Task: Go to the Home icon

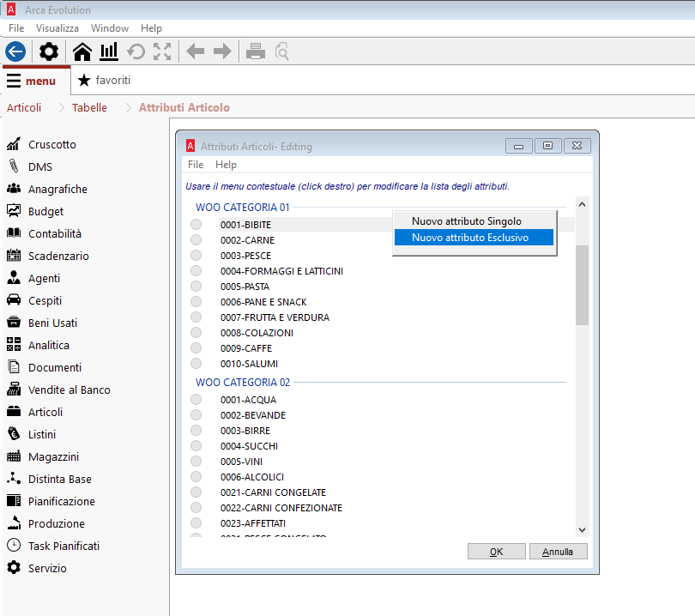Action: tap(82, 51)
